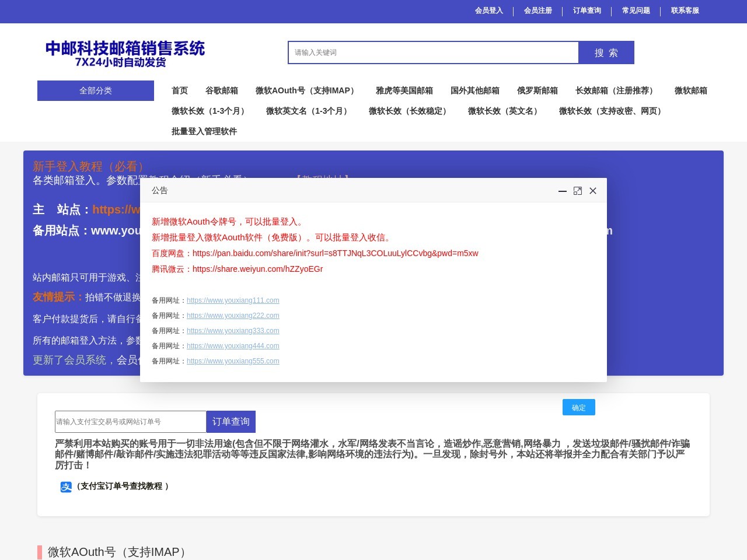Open 支付宝订单号查找教程 tutorial link
The height and width of the screenshot is (560, 747).
123,486
